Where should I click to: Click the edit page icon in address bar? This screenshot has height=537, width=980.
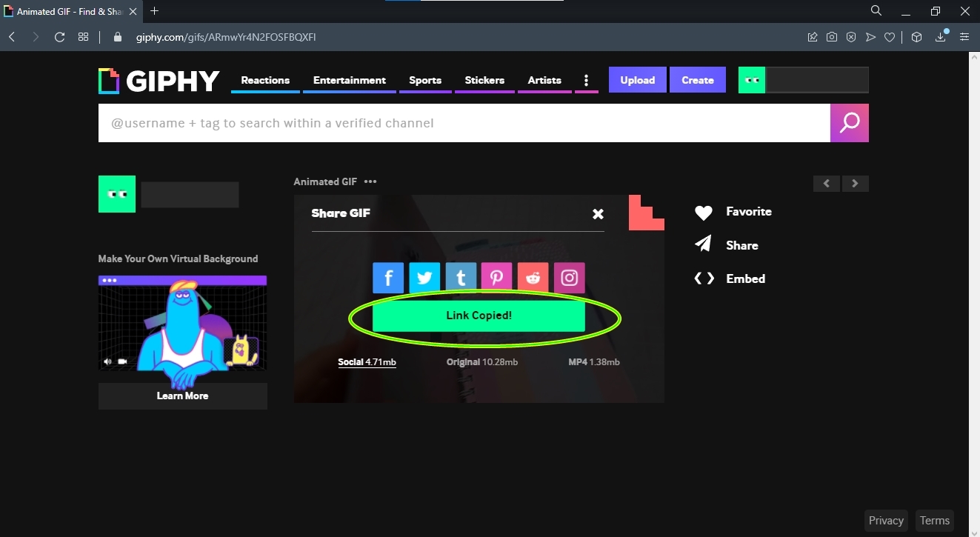pos(813,37)
